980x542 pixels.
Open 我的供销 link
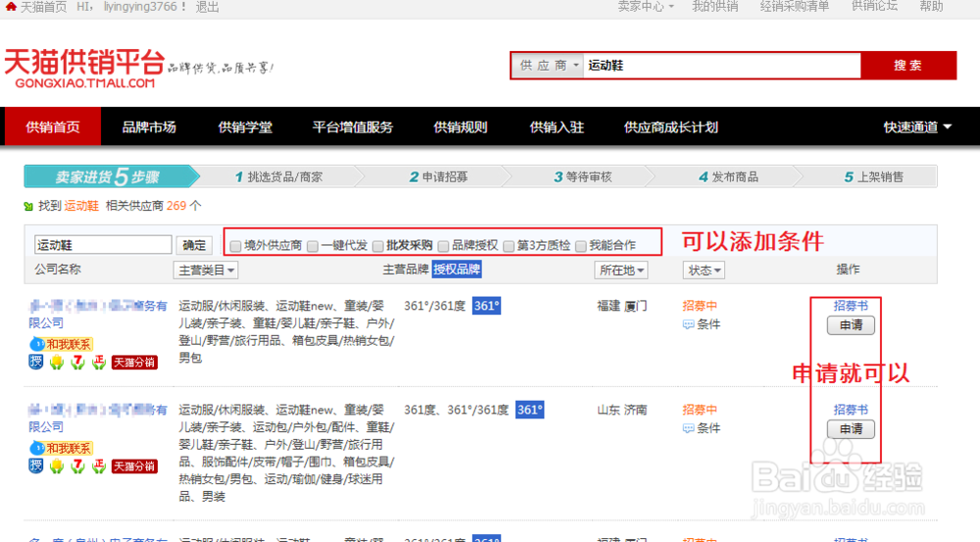coord(715,6)
